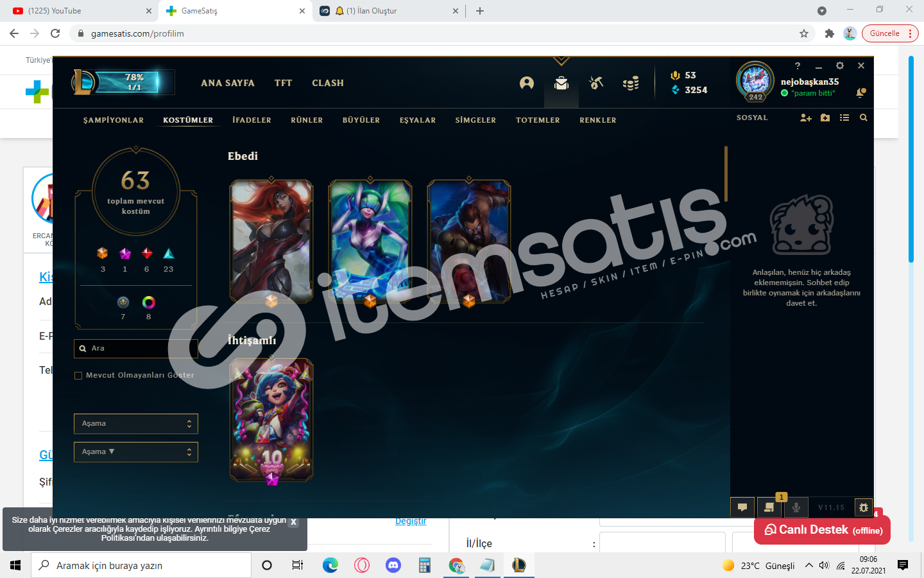The height and width of the screenshot is (578, 924).
Task: Open the missions icon with badge 1
Action: click(x=769, y=507)
